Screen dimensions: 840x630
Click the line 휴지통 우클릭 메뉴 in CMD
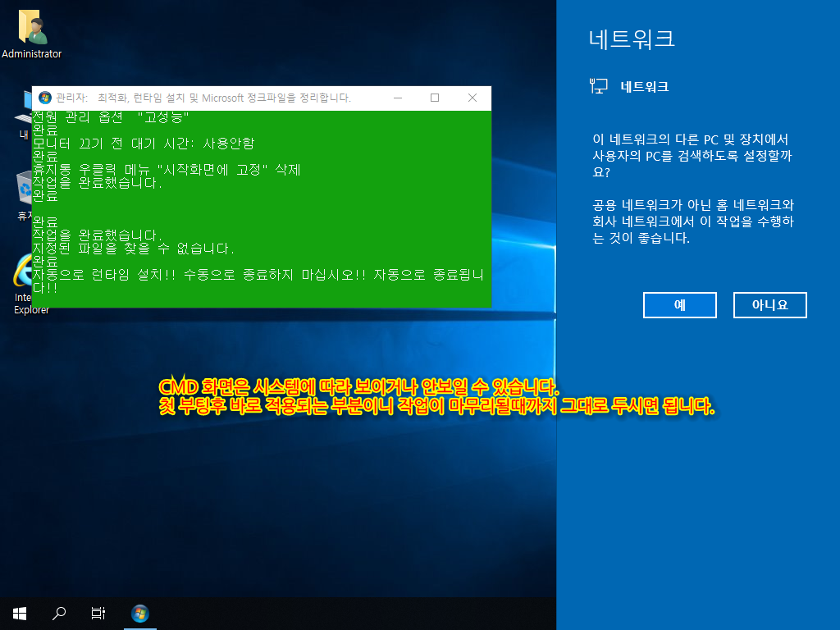tap(167, 169)
